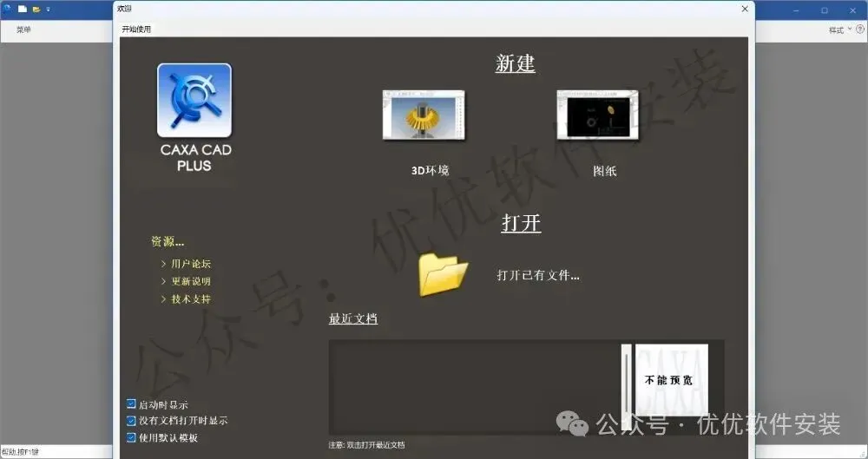Click the CAXA app icon in main window title bar

(x=8, y=9)
